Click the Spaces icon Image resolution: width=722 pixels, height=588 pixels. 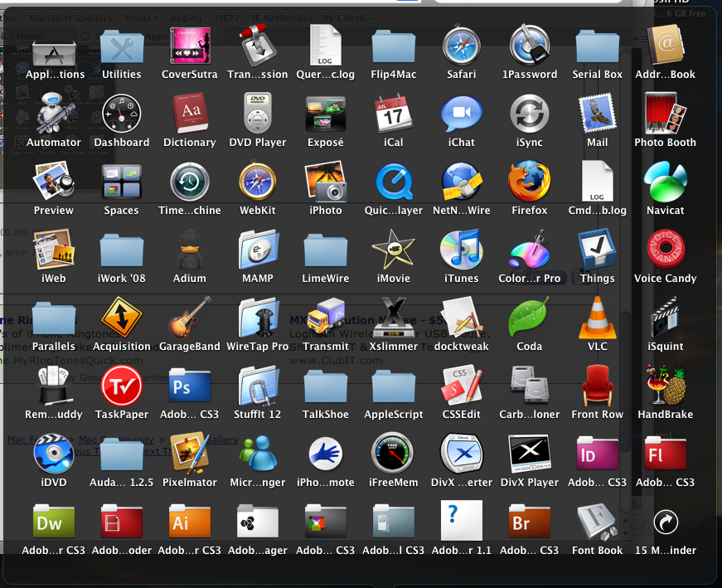pyautogui.click(x=122, y=182)
